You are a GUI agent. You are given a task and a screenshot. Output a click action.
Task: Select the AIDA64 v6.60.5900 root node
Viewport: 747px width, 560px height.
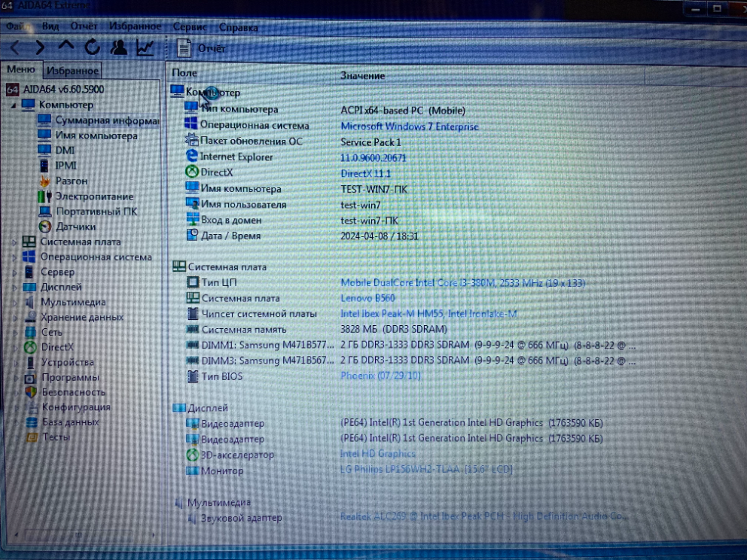55,89
